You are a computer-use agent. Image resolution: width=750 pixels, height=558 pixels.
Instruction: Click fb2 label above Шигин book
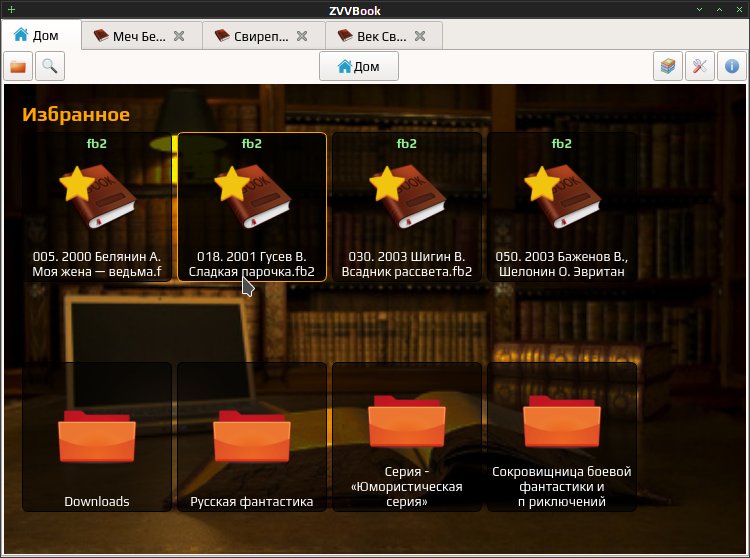[407, 143]
